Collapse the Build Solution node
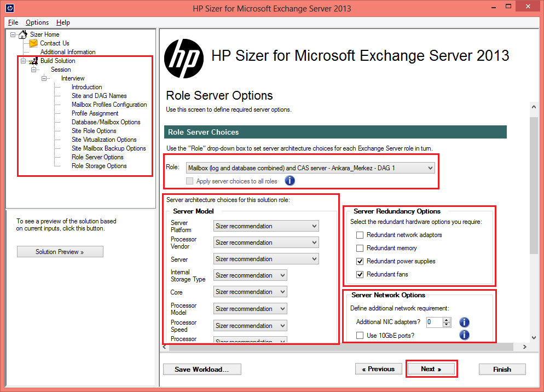This screenshot has height=392, width=544. pos(23,61)
